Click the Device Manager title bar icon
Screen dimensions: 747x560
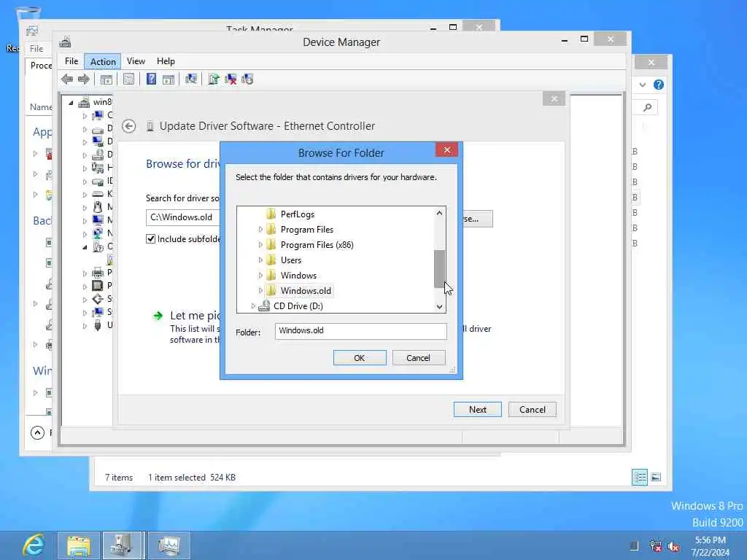point(65,42)
